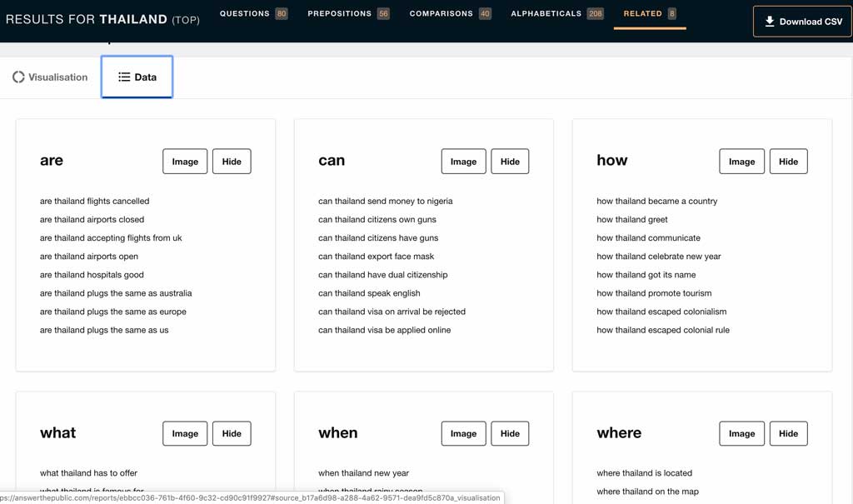Hide the 'what' results card
The width and height of the screenshot is (853, 504).
point(232,433)
